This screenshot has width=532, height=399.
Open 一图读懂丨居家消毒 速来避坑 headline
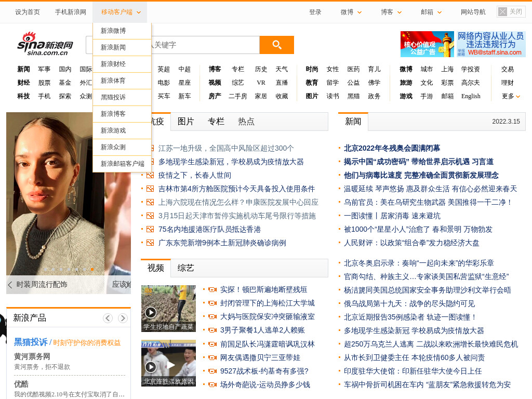pos(392,216)
